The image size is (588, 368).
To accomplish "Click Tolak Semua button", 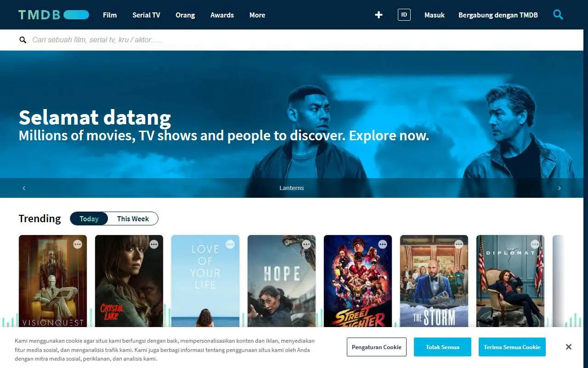I will coord(442,347).
